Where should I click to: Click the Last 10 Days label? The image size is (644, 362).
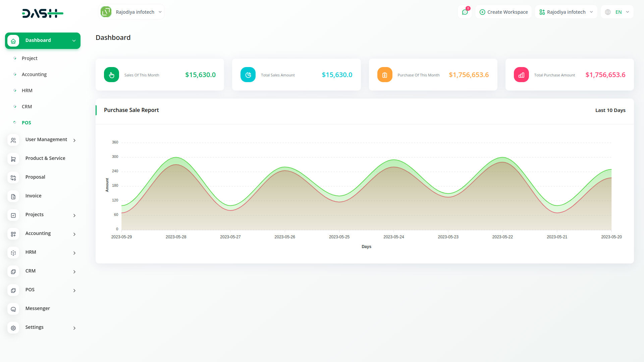click(610, 110)
